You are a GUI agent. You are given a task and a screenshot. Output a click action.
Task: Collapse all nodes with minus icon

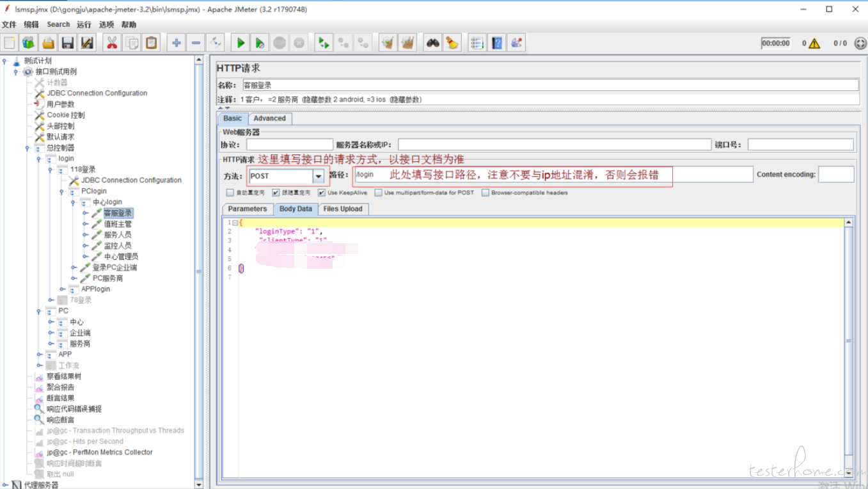tap(196, 43)
